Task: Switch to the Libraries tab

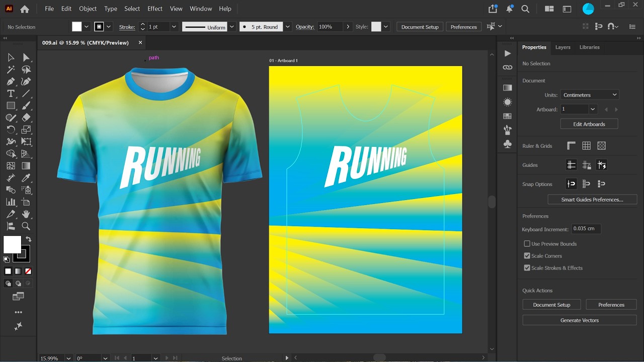Action: pos(590,47)
